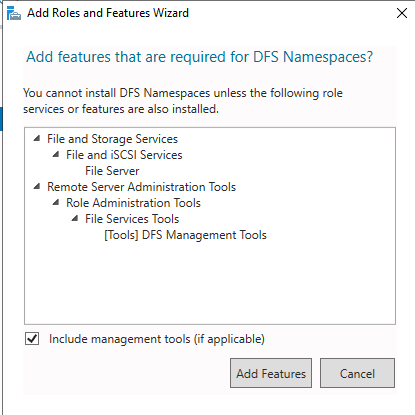Select File and Storage Services tree item
The height and width of the screenshot is (415, 415).
tap(112, 139)
